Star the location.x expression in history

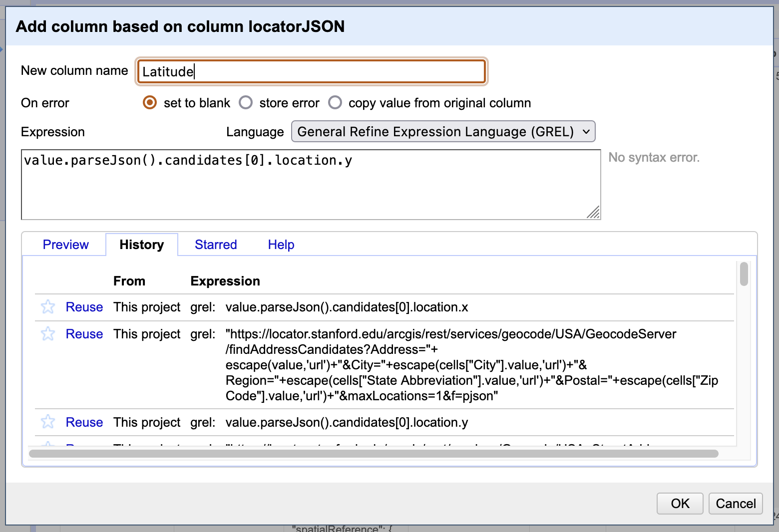pos(48,307)
